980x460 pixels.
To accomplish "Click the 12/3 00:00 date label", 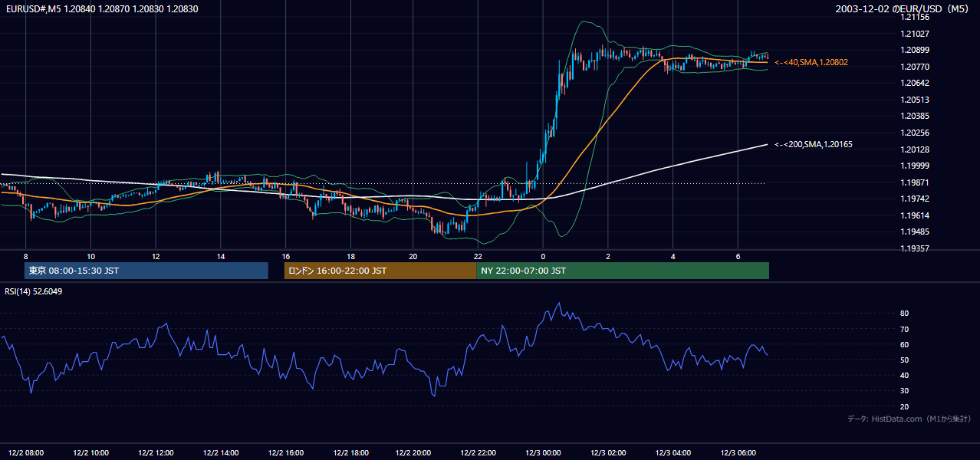I will pos(543,452).
